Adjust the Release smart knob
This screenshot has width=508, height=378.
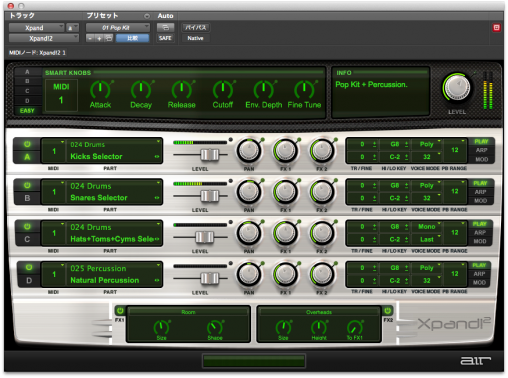[x=182, y=89]
